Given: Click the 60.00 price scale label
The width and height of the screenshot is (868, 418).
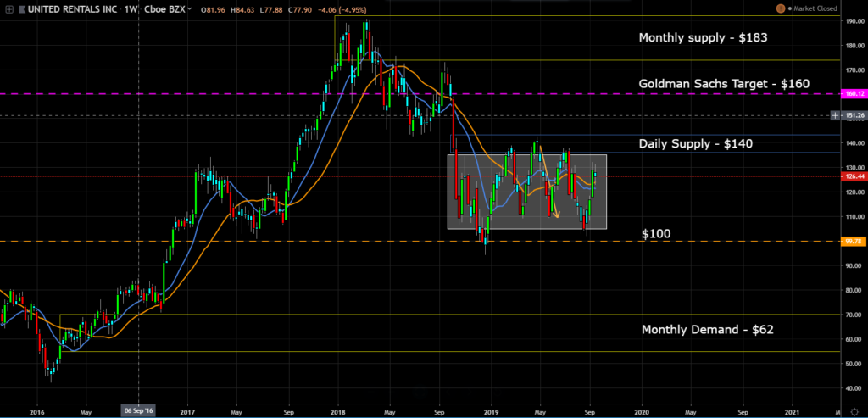Looking at the screenshot, I should coord(853,339).
